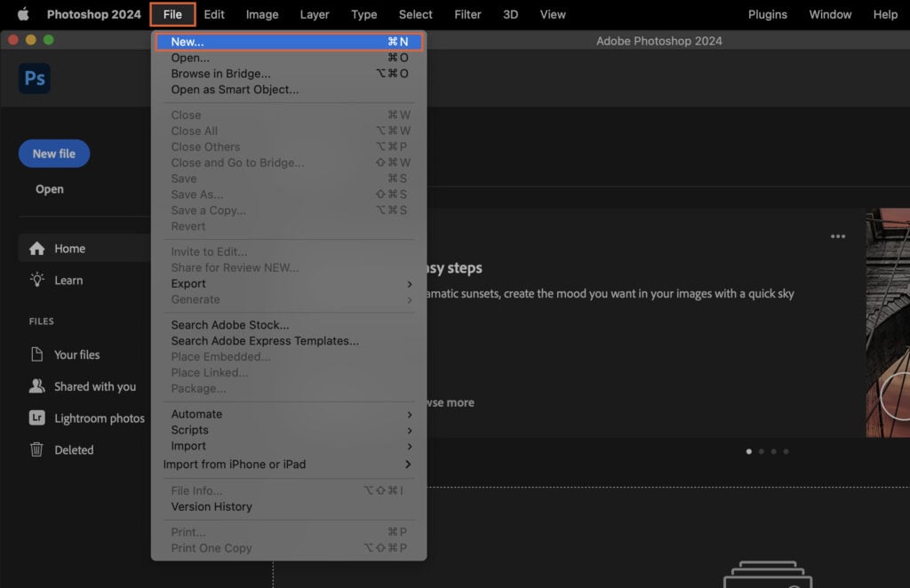Viewport: 910px width, 588px height.
Task: Click the Shared with you icon
Action: (x=36, y=386)
